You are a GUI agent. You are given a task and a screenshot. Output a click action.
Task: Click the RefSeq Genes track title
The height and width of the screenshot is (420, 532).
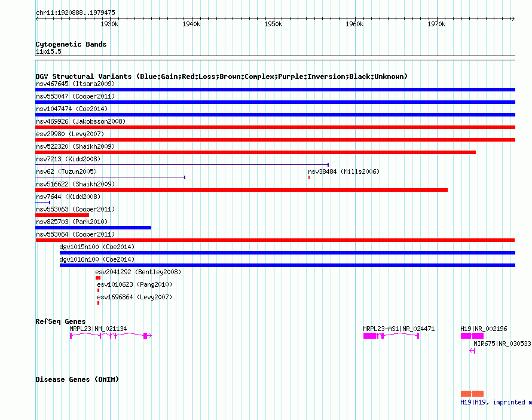pyautogui.click(x=60, y=321)
